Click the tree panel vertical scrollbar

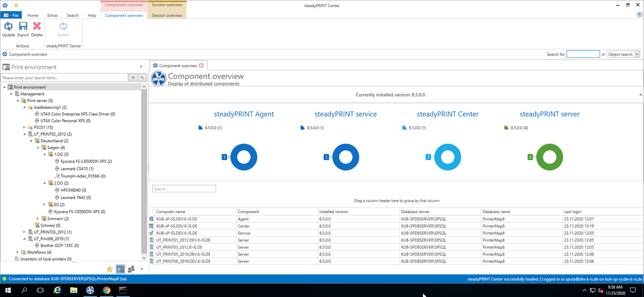point(144,172)
